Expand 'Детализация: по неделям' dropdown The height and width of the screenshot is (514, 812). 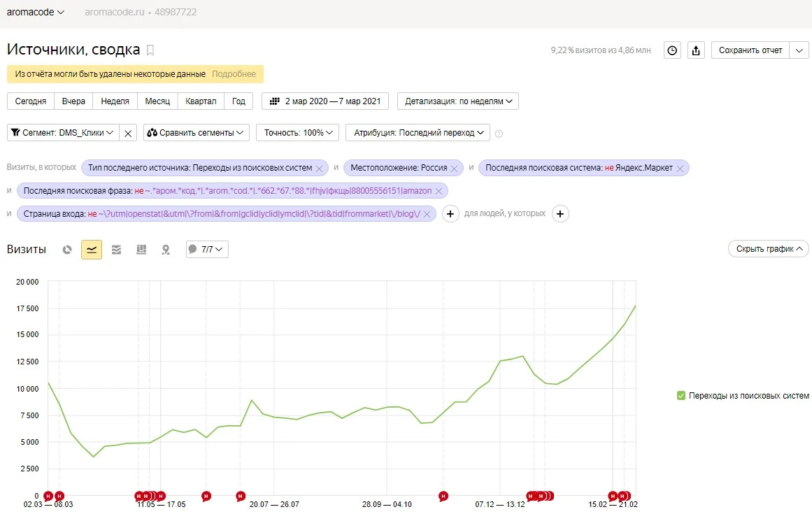(458, 101)
